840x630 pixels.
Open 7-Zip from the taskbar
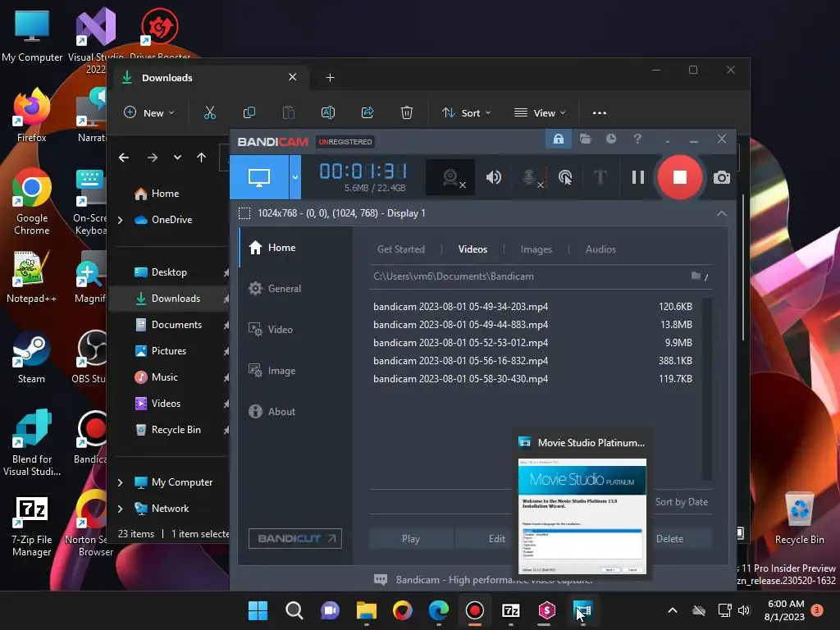pyautogui.click(x=510, y=610)
